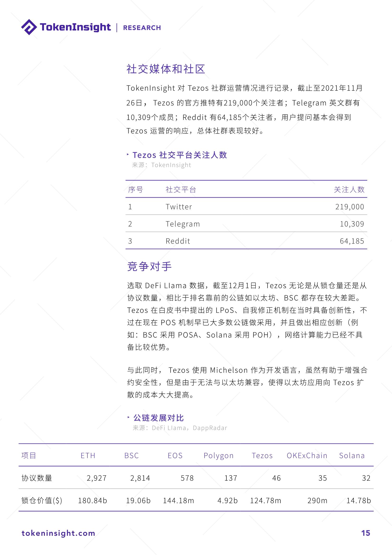Click the Twitter row in the social table
Viewport: 392px width, 555px height.
click(x=179, y=207)
